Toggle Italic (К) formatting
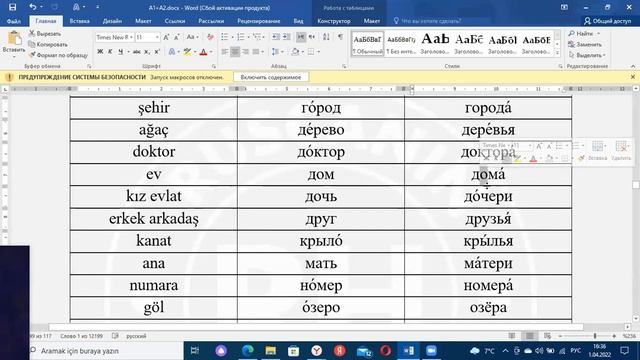This screenshot has width=640, height=360. click(x=110, y=52)
